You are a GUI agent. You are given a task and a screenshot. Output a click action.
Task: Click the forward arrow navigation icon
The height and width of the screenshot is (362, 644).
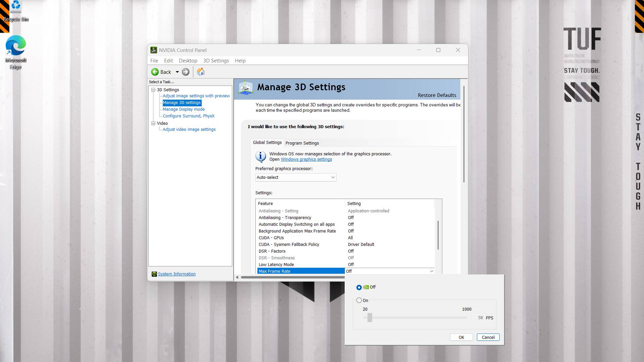[185, 72]
